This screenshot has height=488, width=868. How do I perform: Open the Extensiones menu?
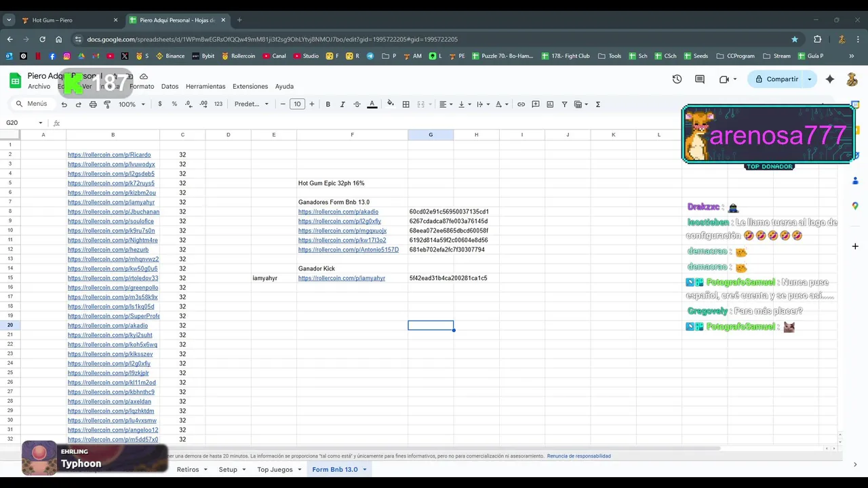click(x=250, y=87)
